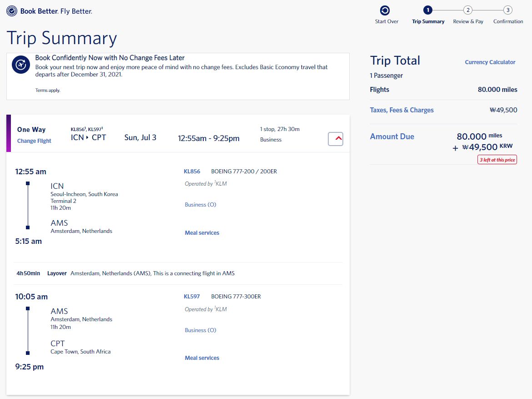This screenshot has width=532, height=399.
Task: Click the '5:15 am' arrival time
Action: (29, 242)
